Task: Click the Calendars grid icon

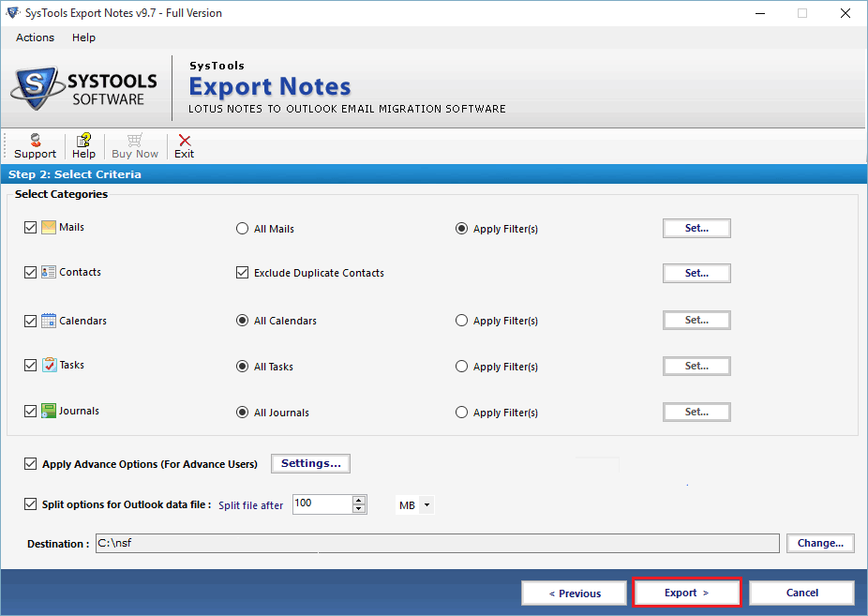Action: (x=49, y=321)
